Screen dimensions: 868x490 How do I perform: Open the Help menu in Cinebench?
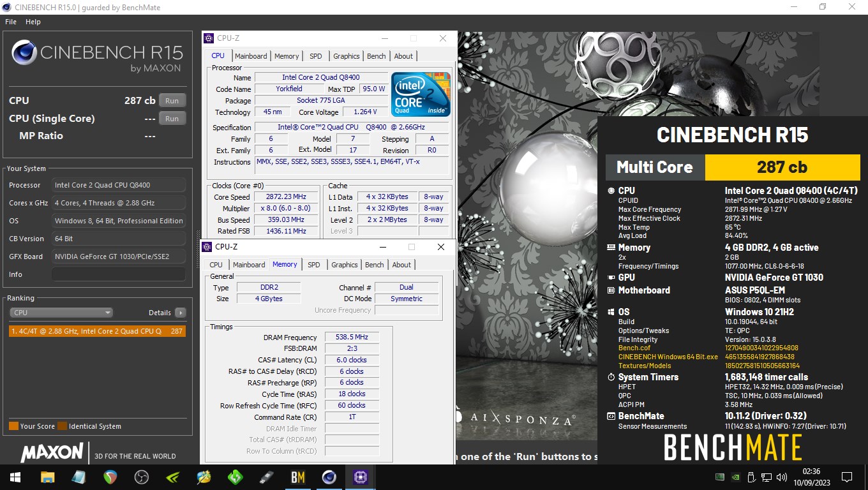pos(33,22)
